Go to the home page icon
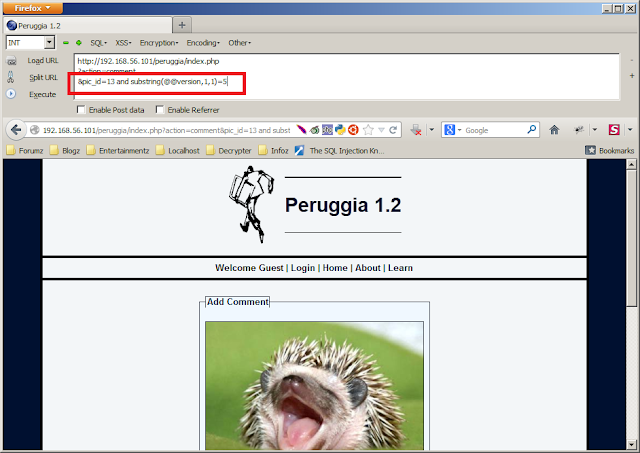 click(x=554, y=130)
